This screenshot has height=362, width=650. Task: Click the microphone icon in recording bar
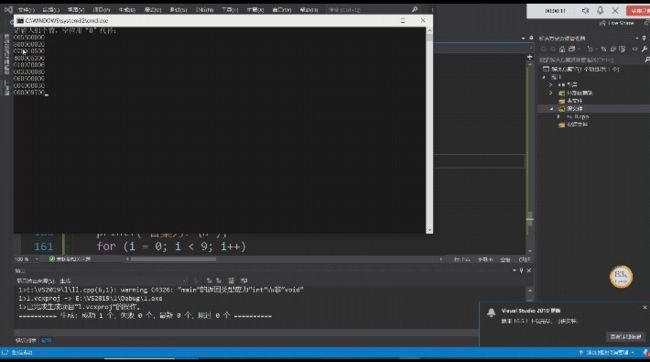click(x=600, y=10)
